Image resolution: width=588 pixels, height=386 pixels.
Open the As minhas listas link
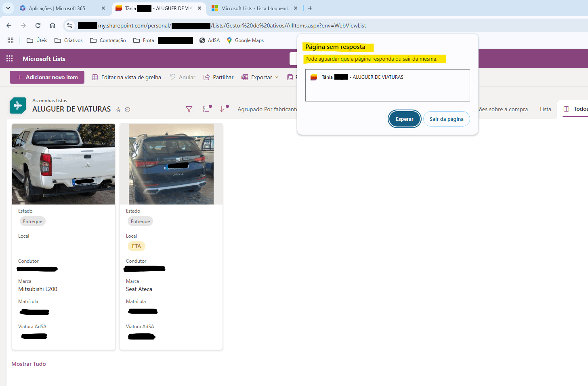[x=50, y=101]
